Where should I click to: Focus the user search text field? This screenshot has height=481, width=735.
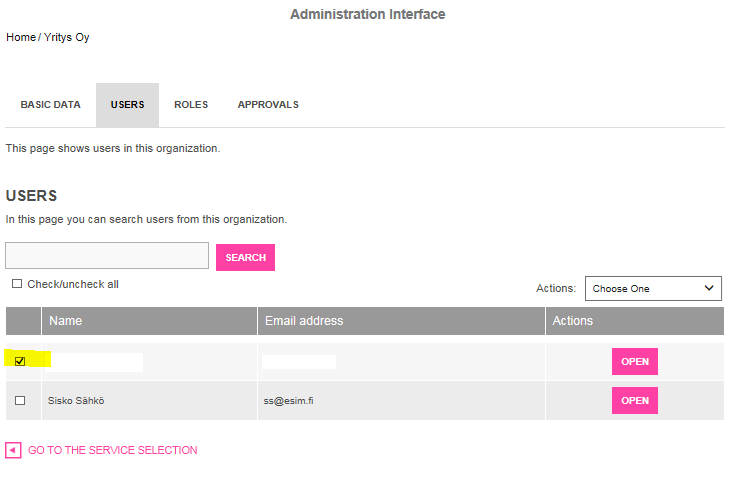tap(107, 256)
